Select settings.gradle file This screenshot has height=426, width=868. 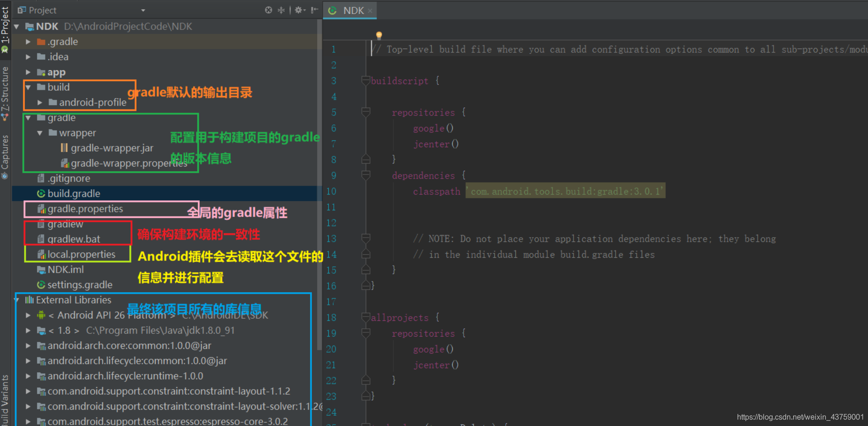point(80,285)
